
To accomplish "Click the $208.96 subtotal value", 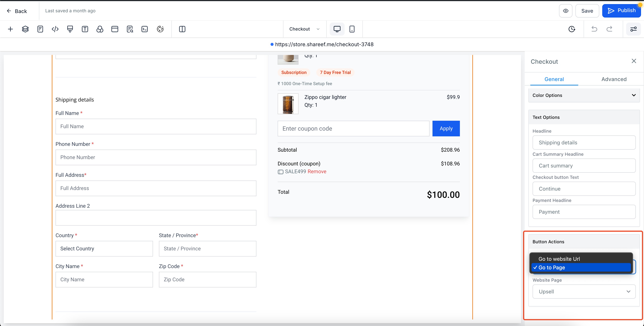I will pyautogui.click(x=450, y=150).
